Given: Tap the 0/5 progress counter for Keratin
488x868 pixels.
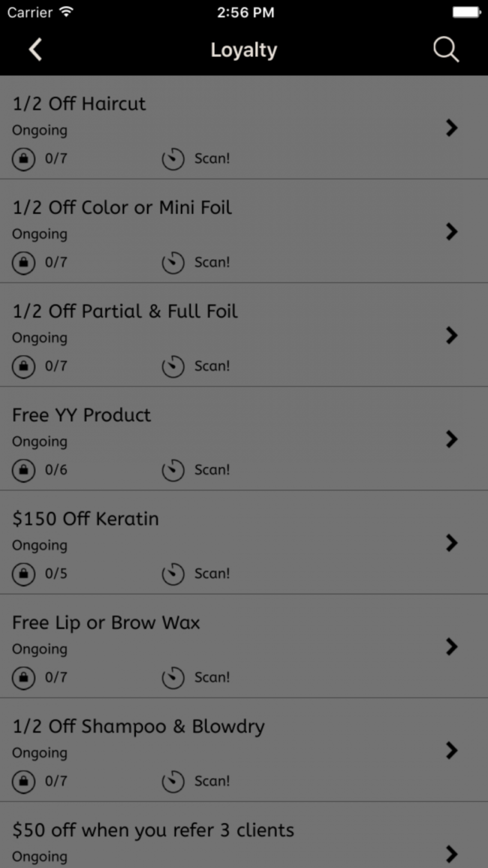Looking at the screenshot, I should [56, 574].
